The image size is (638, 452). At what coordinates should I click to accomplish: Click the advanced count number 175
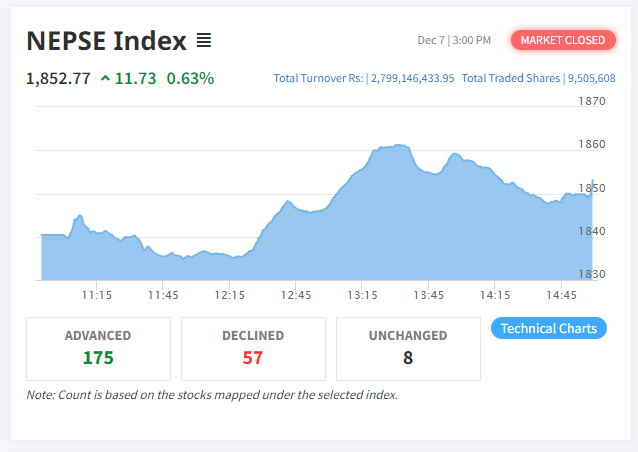[98, 358]
